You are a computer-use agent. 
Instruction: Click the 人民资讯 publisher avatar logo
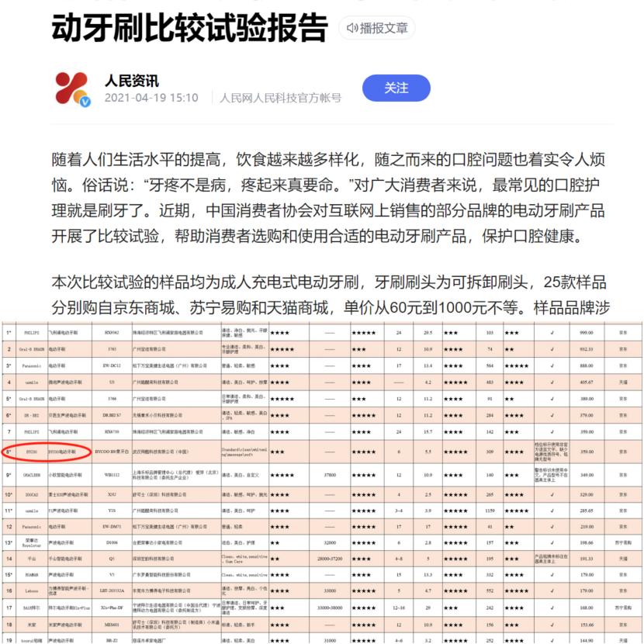[68, 88]
